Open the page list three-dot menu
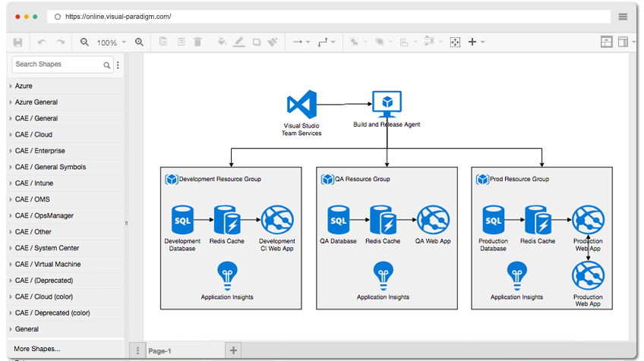This screenshot has height=361, width=644. pos(137,350)
